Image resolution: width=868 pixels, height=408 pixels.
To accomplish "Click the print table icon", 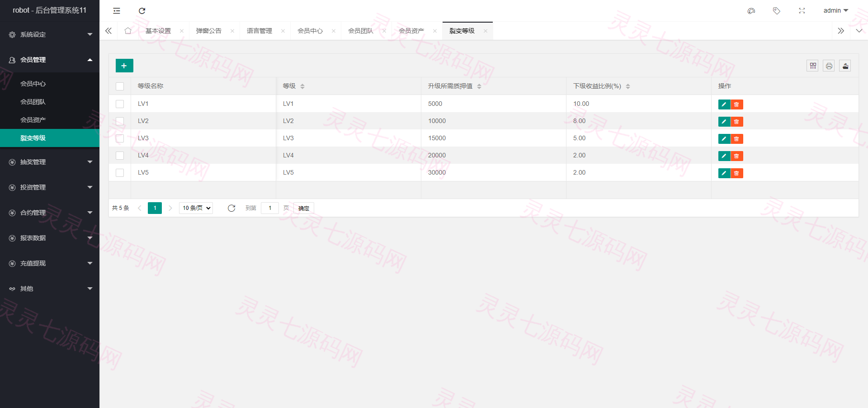I will 829,66.
